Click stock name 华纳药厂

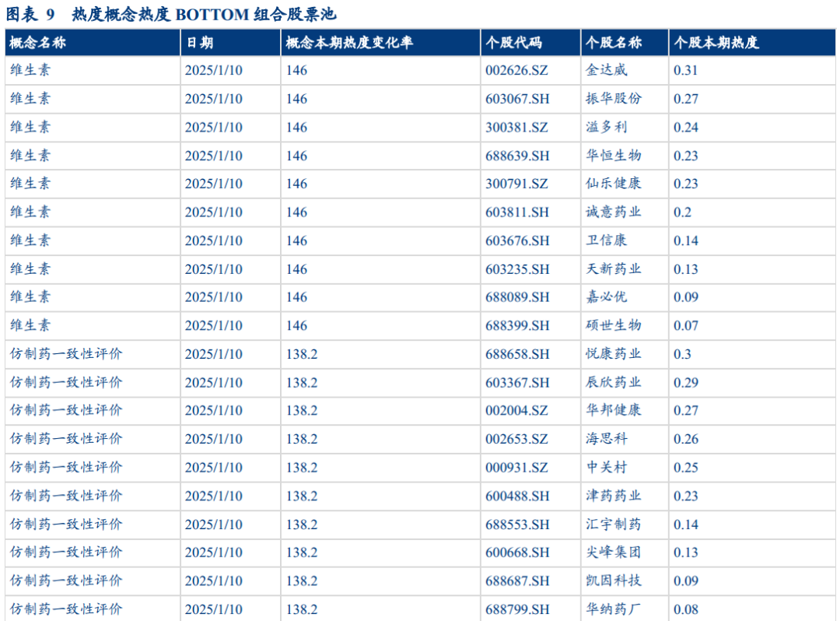tap(614, 608)
